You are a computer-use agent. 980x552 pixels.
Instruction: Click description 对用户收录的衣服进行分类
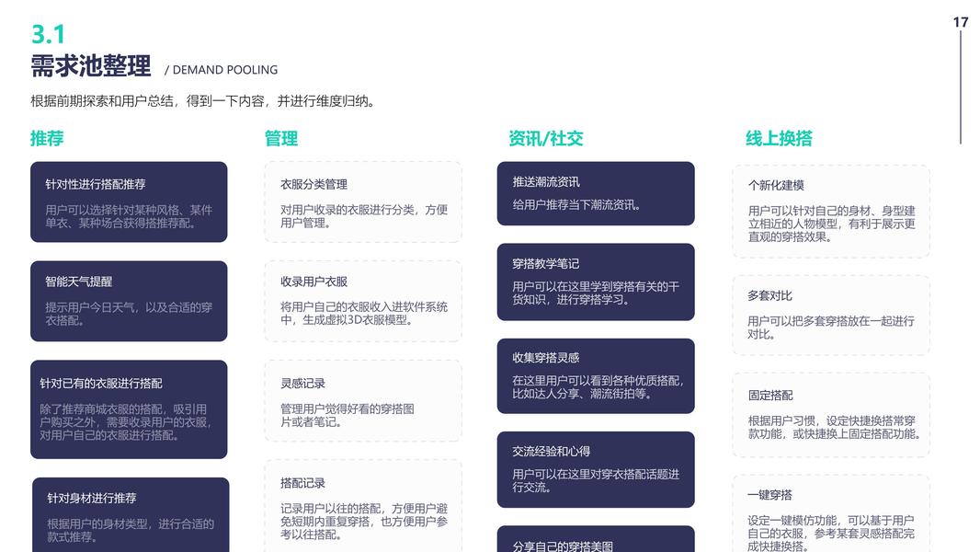tap(364, 216)
